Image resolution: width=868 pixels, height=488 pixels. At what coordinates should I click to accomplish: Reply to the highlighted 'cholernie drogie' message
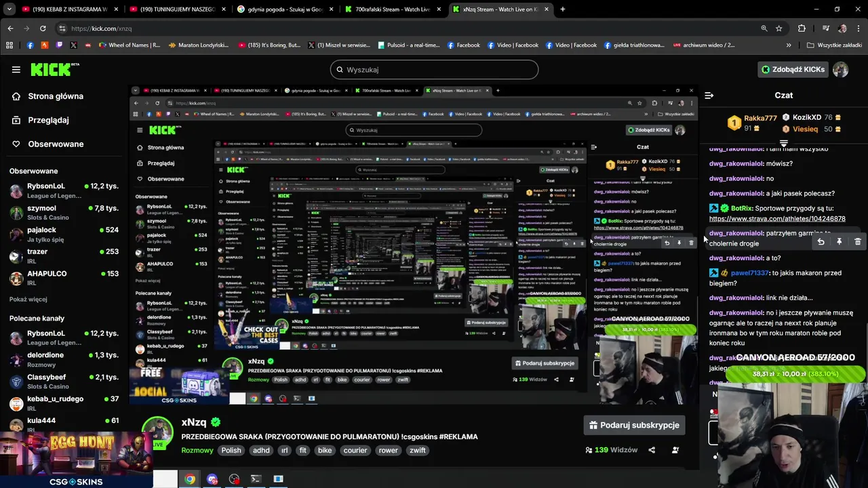tap(821, 242)
